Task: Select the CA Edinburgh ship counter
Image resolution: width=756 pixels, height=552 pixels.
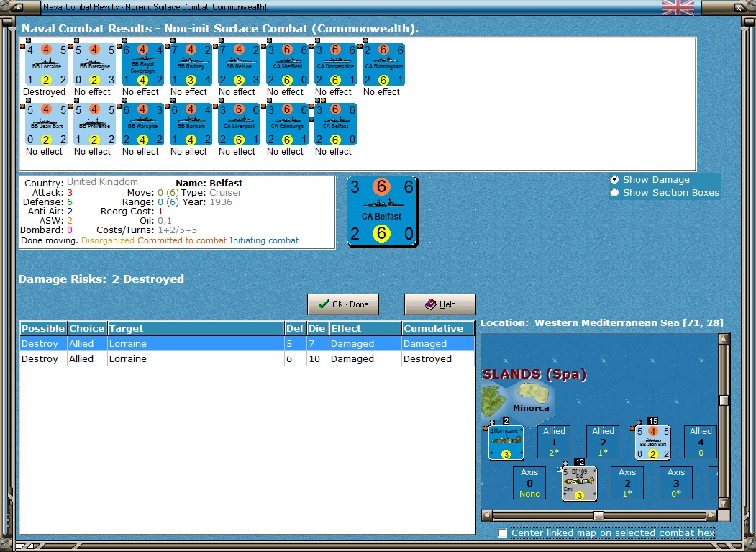Action: (287, 125)
